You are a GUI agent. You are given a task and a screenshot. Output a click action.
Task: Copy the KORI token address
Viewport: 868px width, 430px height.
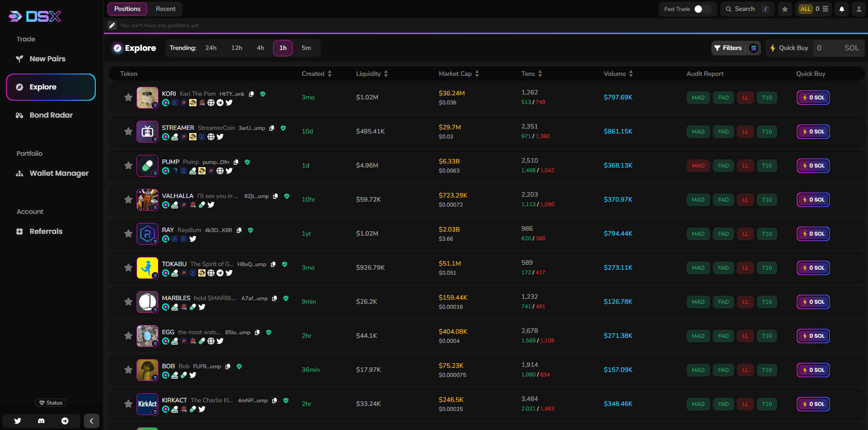[252, 94]
